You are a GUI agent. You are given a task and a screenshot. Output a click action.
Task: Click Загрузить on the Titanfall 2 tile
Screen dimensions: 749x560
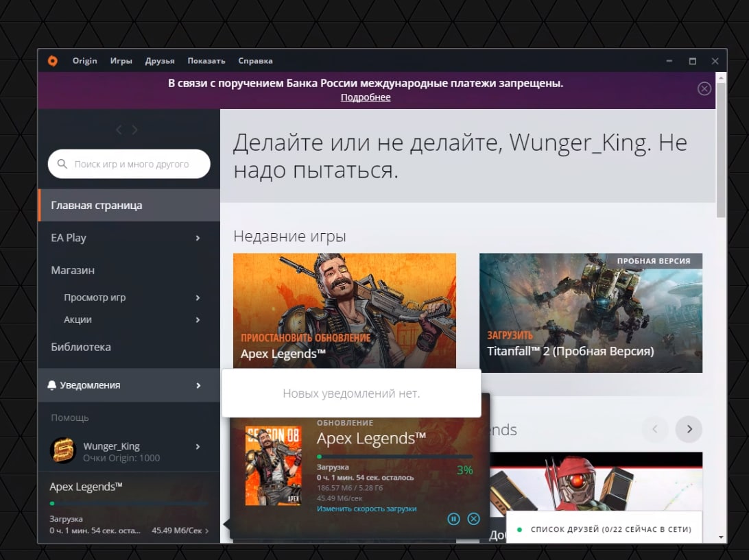pos(510,335)
